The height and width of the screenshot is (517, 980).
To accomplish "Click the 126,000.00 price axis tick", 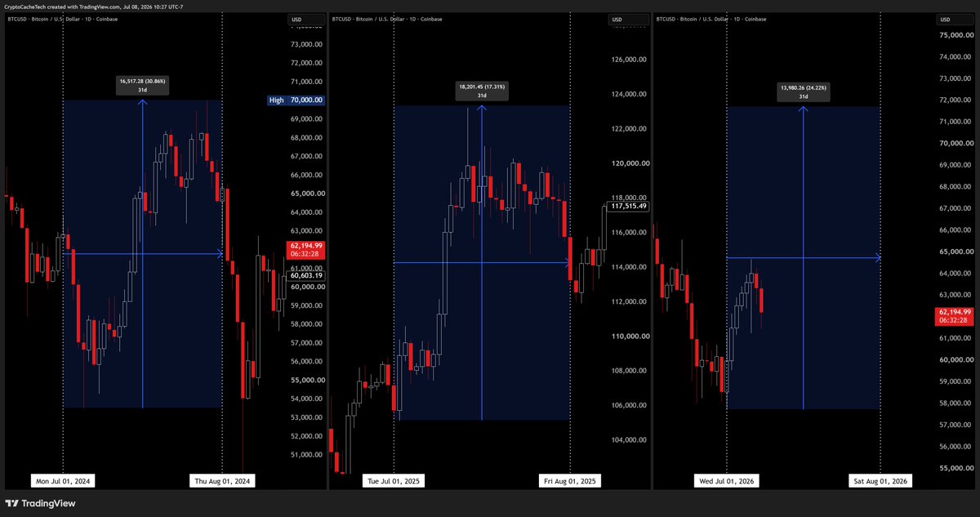I will (629, 59).
